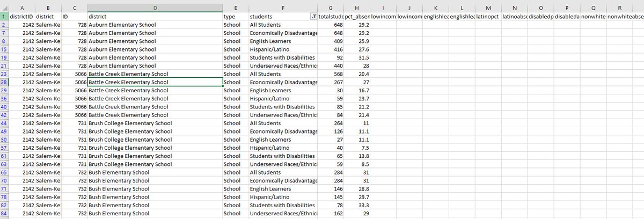Select column F header
The image size is (644, 219).
(x=283, y=8)
